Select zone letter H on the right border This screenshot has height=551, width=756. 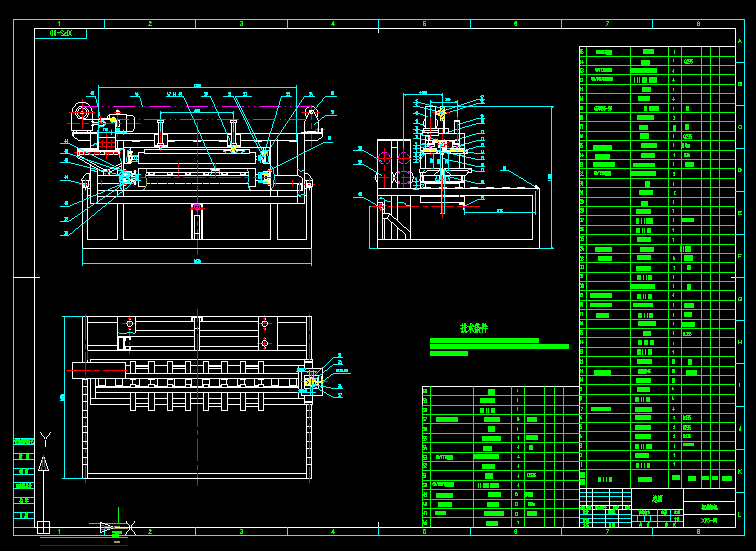pyautogui.click(x=740, y=342)
